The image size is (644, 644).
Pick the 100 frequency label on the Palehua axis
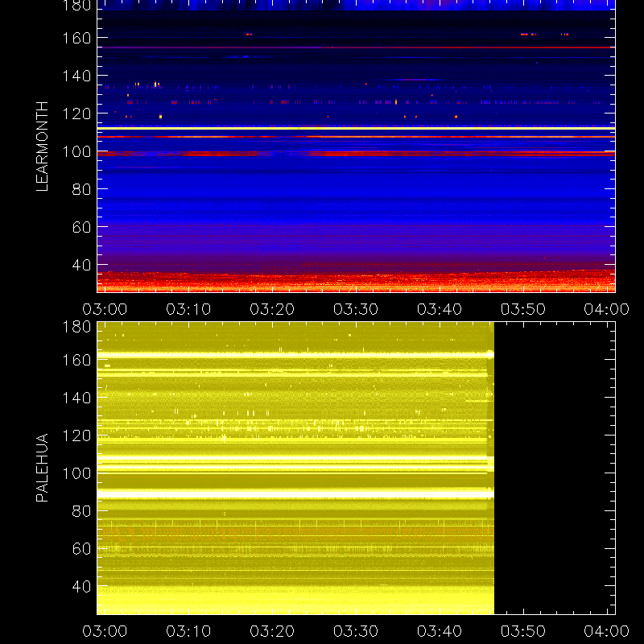[76, 473]
